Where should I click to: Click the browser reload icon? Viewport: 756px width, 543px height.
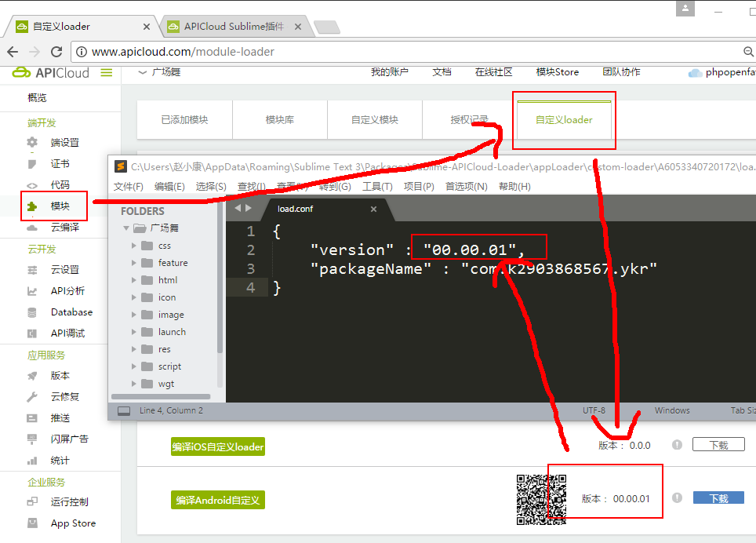click(x=56, y=52)
